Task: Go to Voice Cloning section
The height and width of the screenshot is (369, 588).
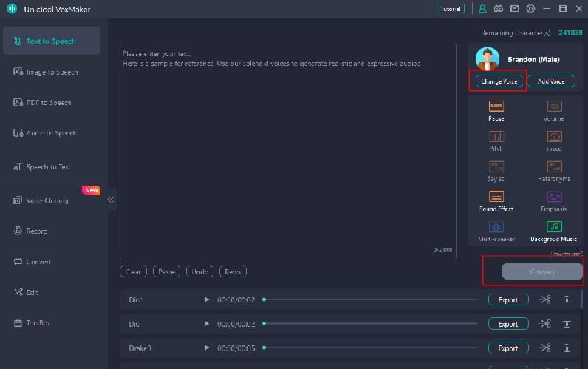Action: [x=47, y=200]
